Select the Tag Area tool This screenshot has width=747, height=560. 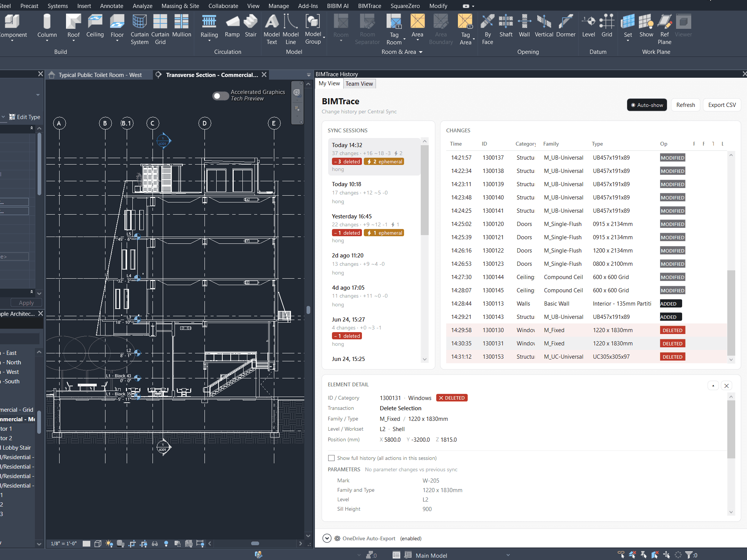pos(465,30)
